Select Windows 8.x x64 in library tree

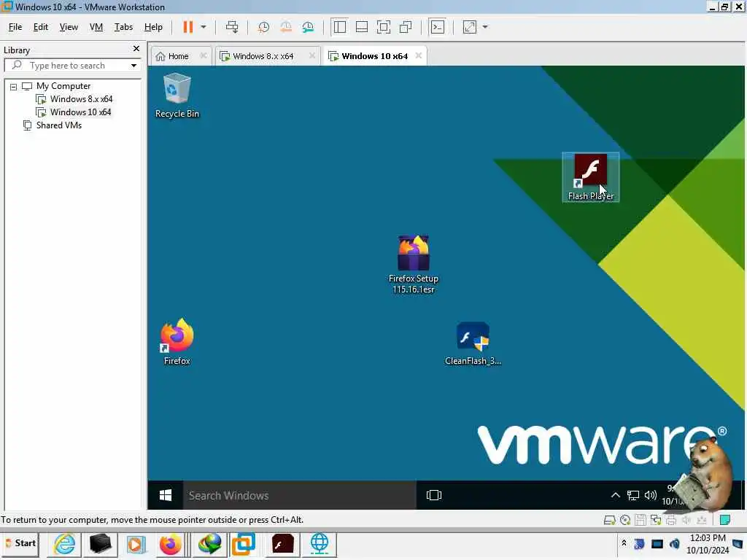(81, 99)
